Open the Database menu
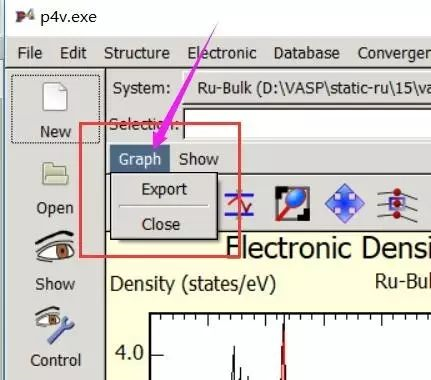The image size is (431, 380). click(306, 53)
